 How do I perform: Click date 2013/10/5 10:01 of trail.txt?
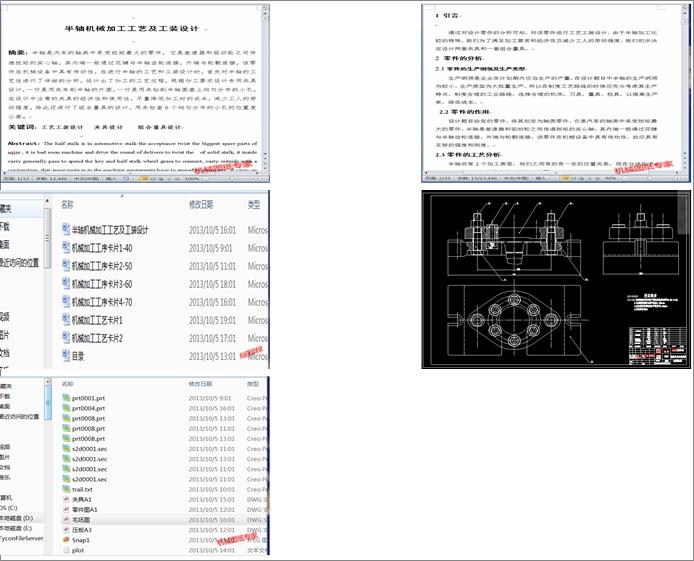click(212, 489)
